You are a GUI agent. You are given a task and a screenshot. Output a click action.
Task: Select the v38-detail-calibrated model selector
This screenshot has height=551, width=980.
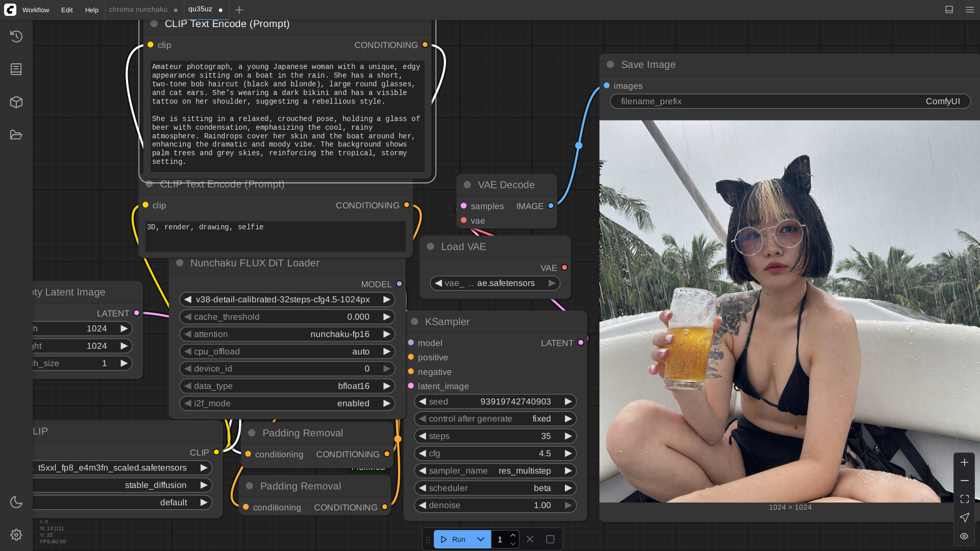[x=287, y=299]
